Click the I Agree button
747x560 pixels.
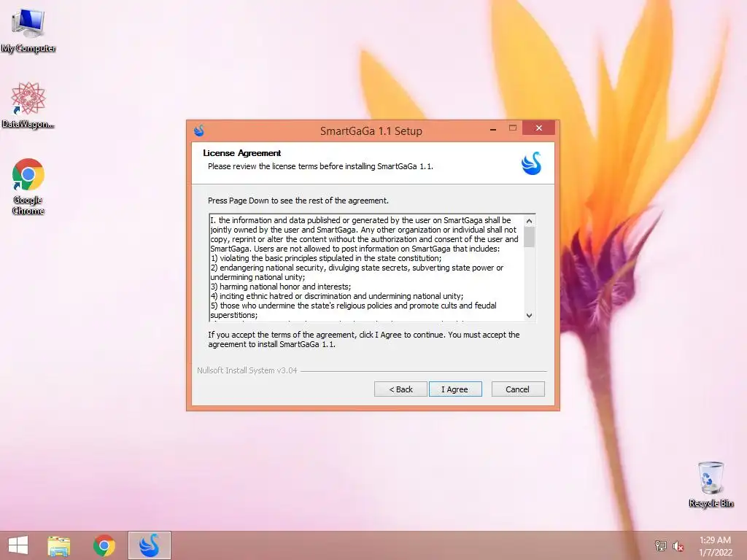tap(455, 389)
